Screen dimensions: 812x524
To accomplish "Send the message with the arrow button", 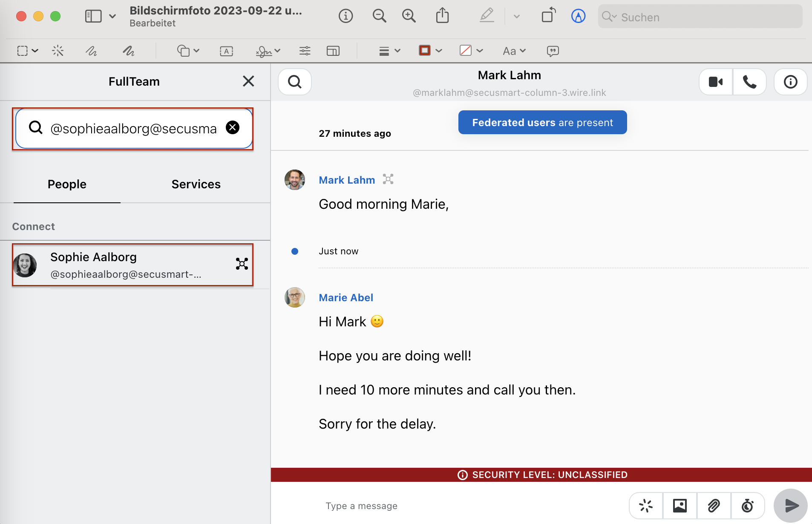I will 791,506.
